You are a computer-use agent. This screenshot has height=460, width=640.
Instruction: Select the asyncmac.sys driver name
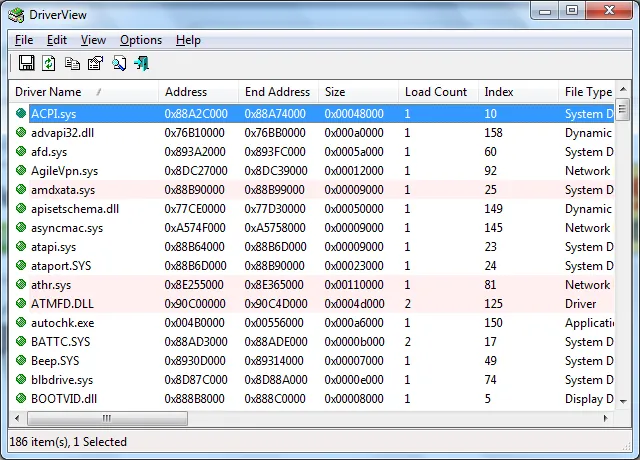click(67, 228)
